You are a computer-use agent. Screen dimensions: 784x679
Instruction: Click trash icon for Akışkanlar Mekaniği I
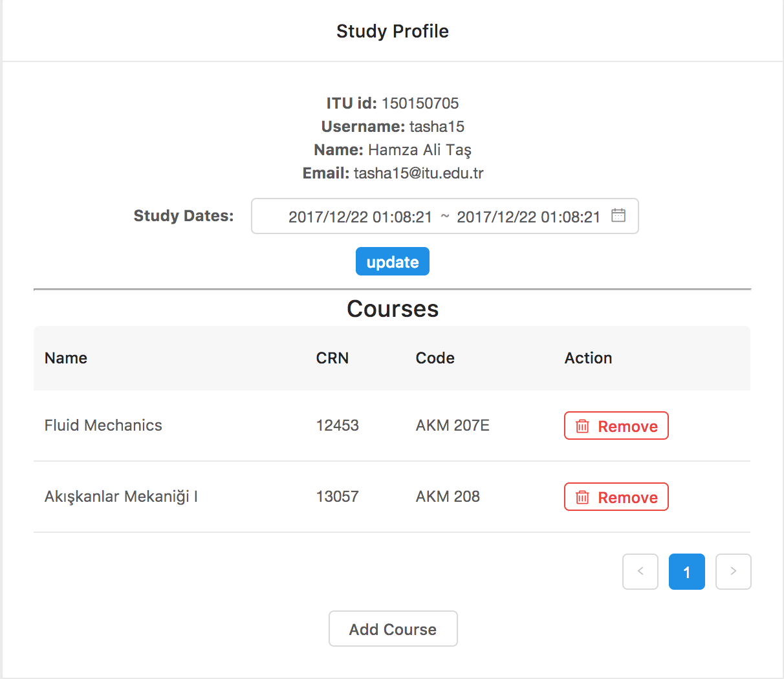coord(583,497)
